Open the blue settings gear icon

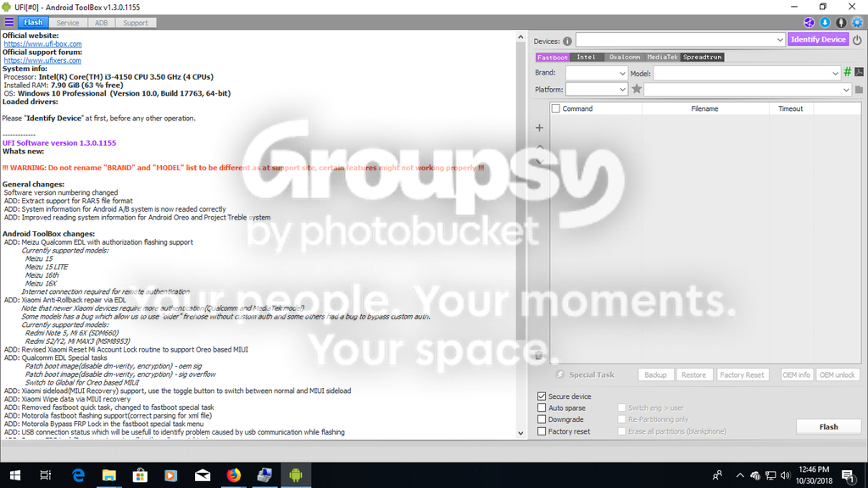(x=857, y=23)
